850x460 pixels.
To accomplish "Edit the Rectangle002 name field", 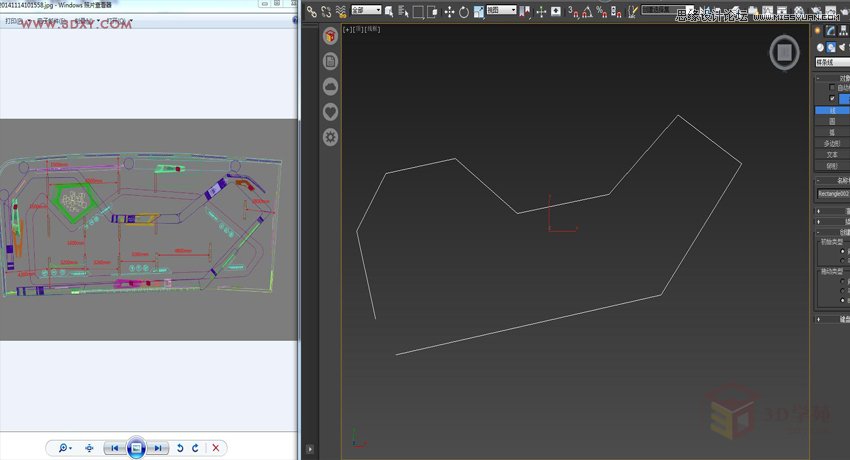I will click(831, 193).
